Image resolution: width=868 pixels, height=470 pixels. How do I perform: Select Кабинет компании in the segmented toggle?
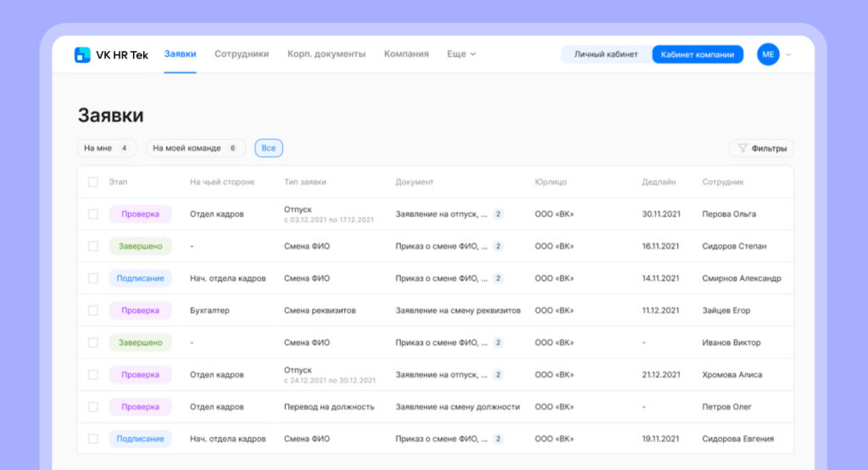click(x=697, y=54)
